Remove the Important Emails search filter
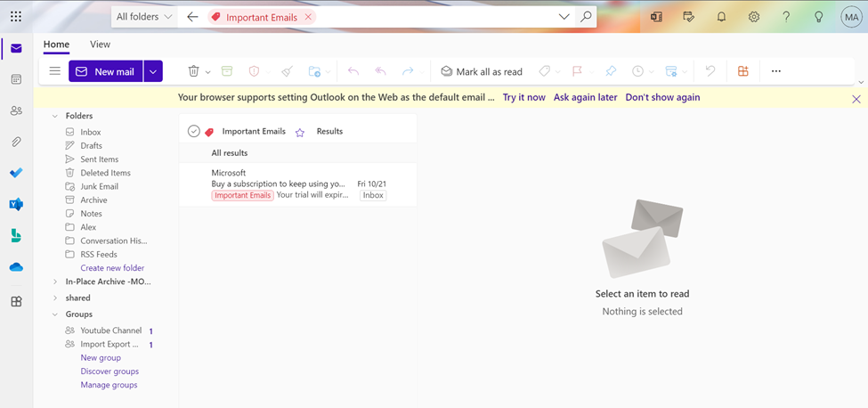The width and height of the screenshot is (868, 408). click(308, 17)
